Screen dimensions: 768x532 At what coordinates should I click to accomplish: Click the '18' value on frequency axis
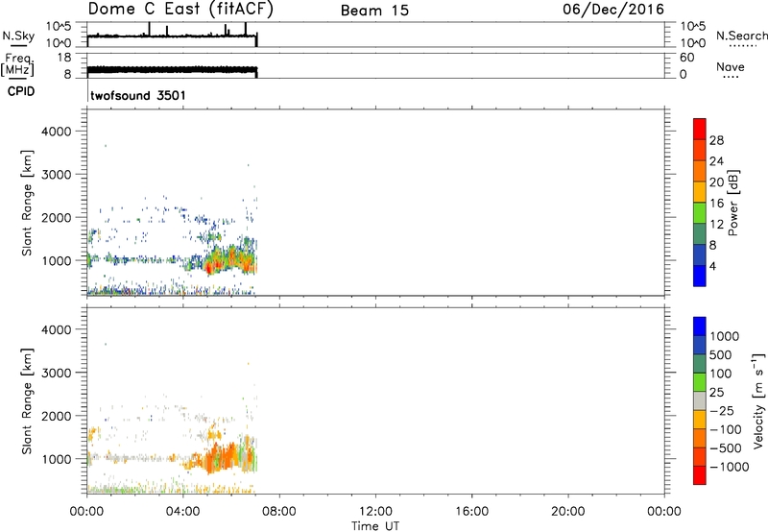coord(64,58)
